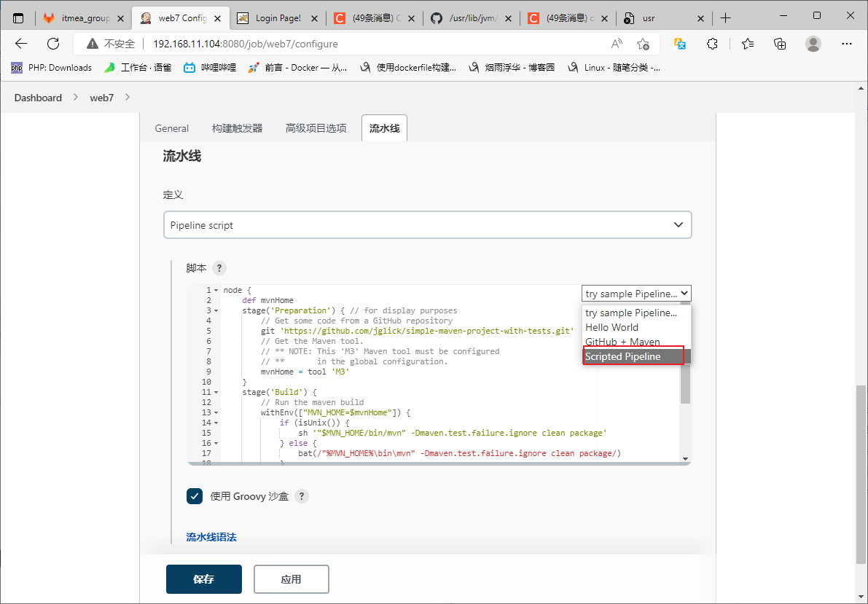The width and height of the screenshot is (868, 604).
Task: Open Linux - 随笔分类 bookmark
Action: 614,68
